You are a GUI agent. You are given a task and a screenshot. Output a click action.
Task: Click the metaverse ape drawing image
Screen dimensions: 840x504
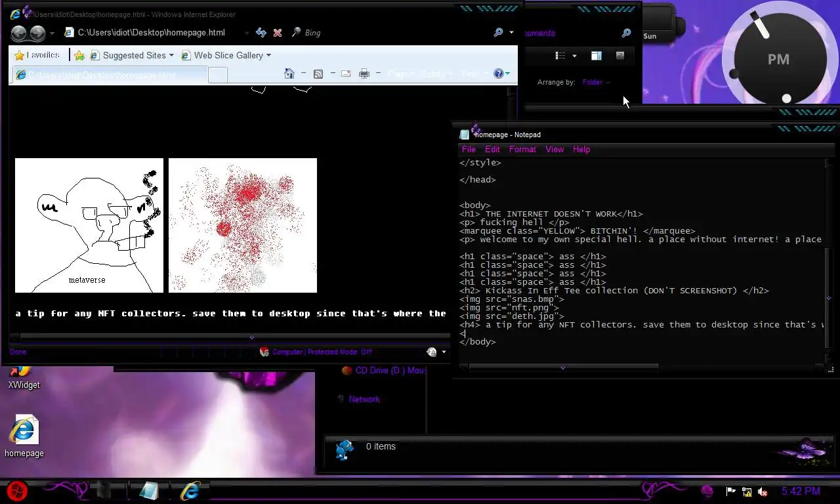(x=89, y=225)
